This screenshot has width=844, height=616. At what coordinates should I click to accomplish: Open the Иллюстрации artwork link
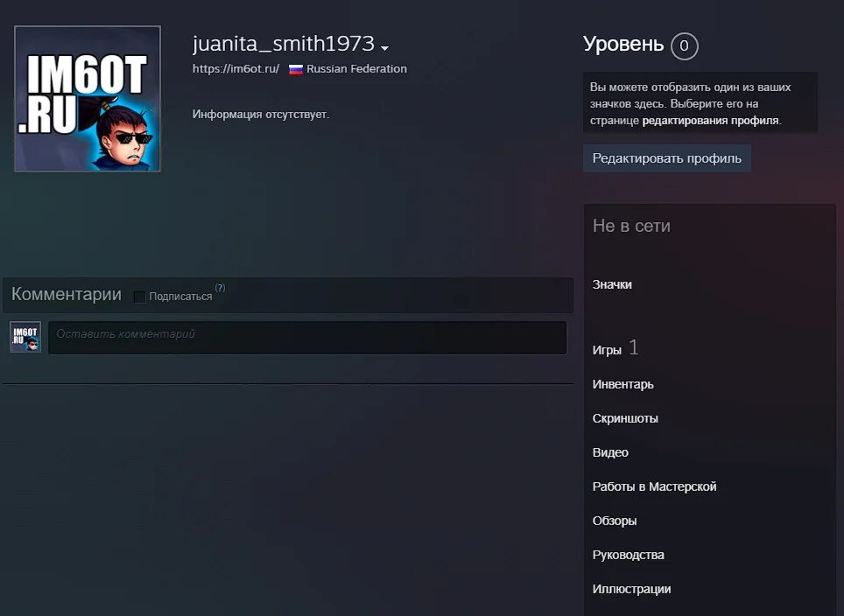631,589
